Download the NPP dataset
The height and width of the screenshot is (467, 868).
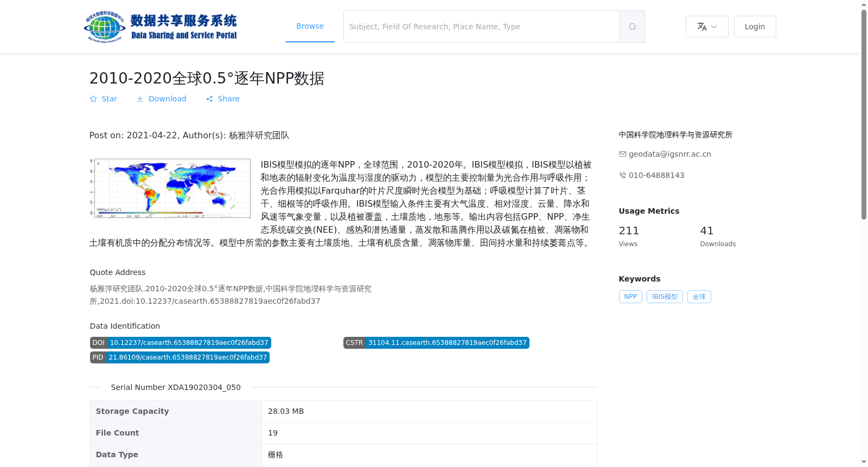161,99
